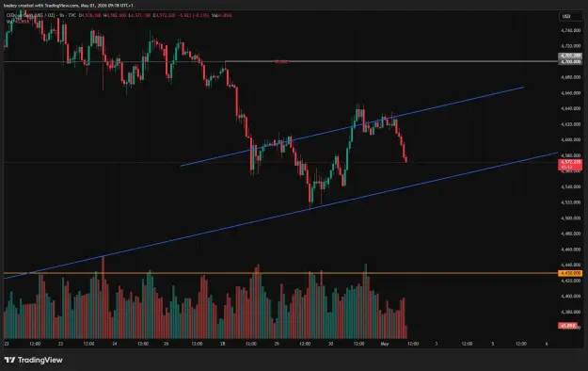Screen dimensions: 588x371
Task: Click the 24 date on time axis
Action: tap(115, 344)
